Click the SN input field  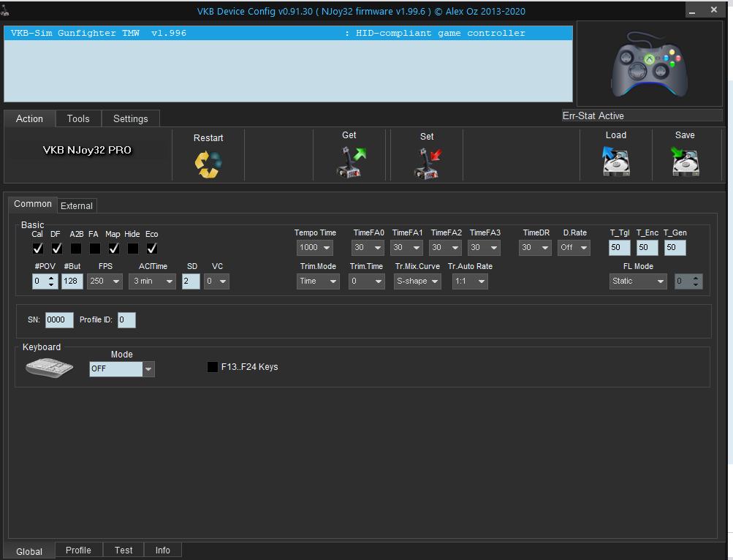click(59, 320)
